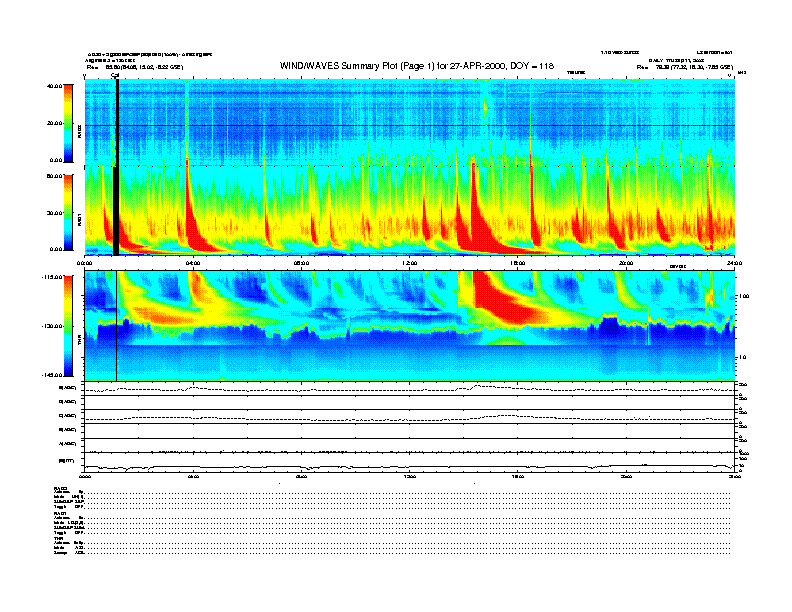Click the 20.00 label on RAD2 scale
792x612 pixels.
pos(55,123)
